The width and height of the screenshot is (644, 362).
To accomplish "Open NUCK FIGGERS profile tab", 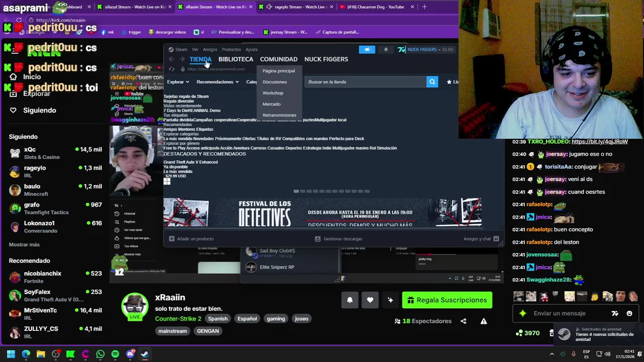I will click(326, 59).
